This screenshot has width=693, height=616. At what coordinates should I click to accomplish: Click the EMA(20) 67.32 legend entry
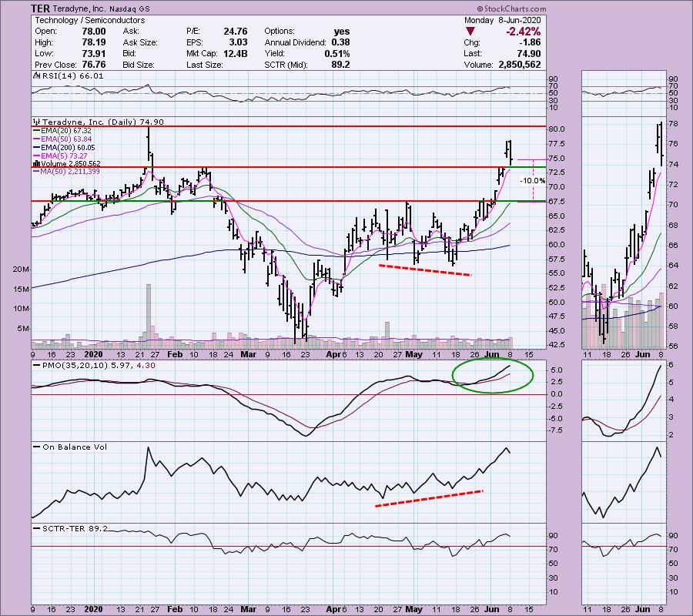(x=66, y=131)
